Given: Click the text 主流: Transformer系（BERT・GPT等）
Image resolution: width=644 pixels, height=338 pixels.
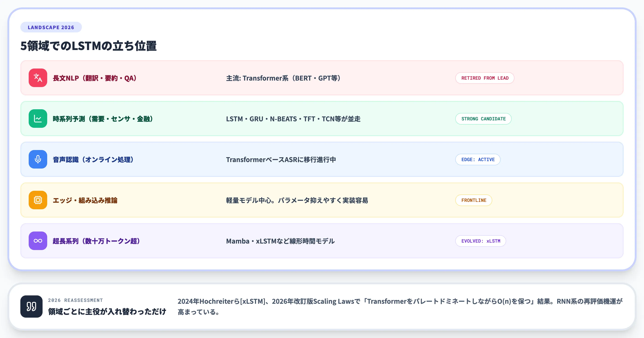Looking at the screenshot, I should pos(284,78).
